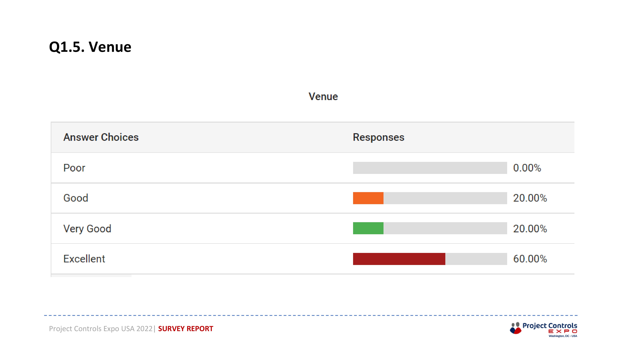Click Project Controls Expo USA 2022 footer
This screenshot has width=644, height=362.
click(x=101, y=329)
